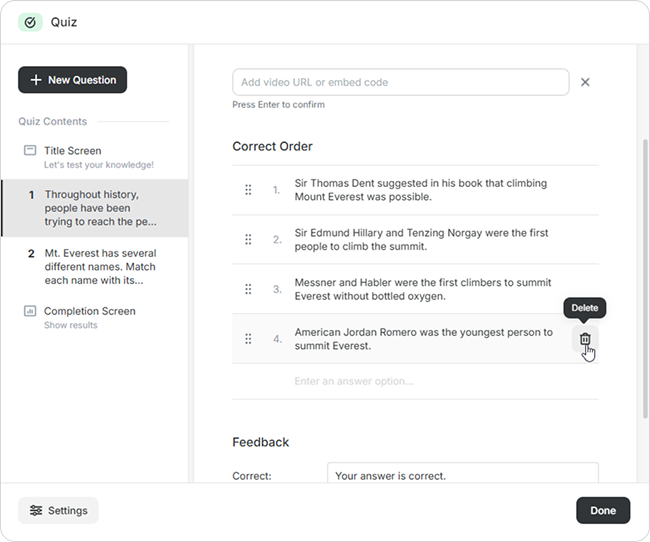Click the Title Screen icon in sidebar
Screen dimensions: 650x542
pyautogui.click(x=30, y=150)
